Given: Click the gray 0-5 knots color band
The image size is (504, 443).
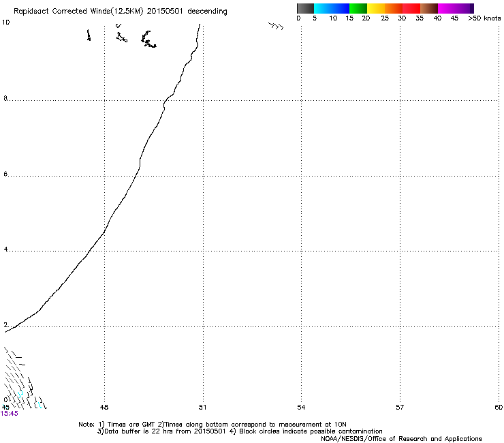Looking at the screenshot, I should (305, 8).
